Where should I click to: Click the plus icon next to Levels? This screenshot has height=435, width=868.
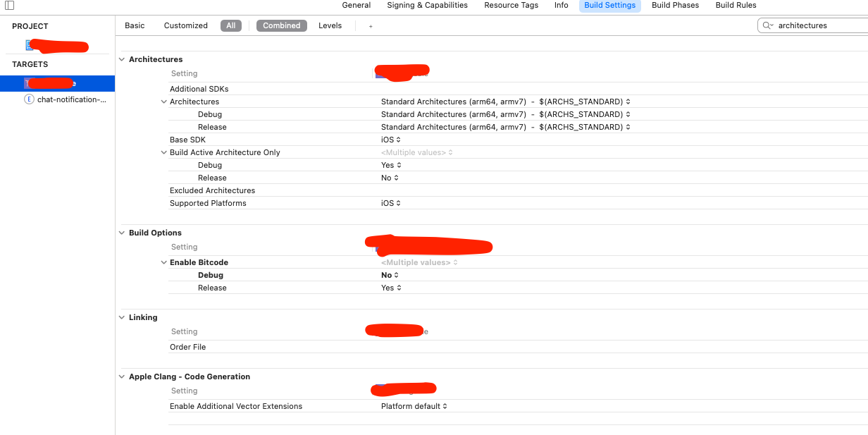pyautogui.click(x=371, y=25)
